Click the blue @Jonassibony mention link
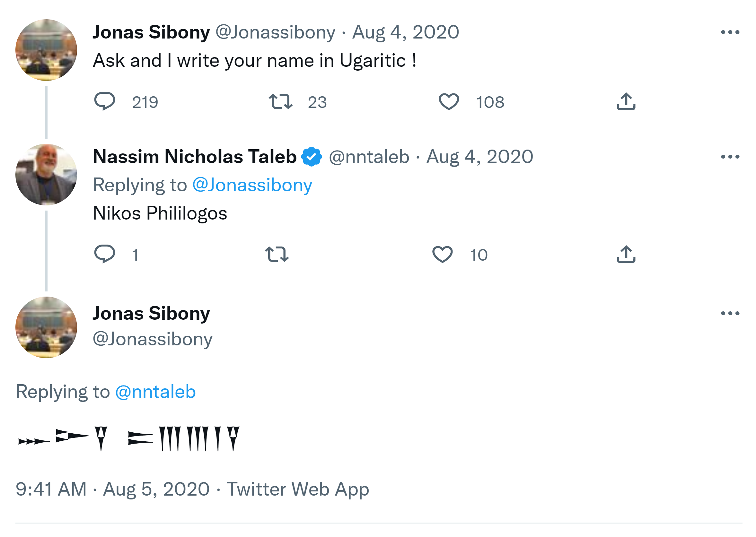Viewport: 756px width, 537px height. click(x=252, y=185)
